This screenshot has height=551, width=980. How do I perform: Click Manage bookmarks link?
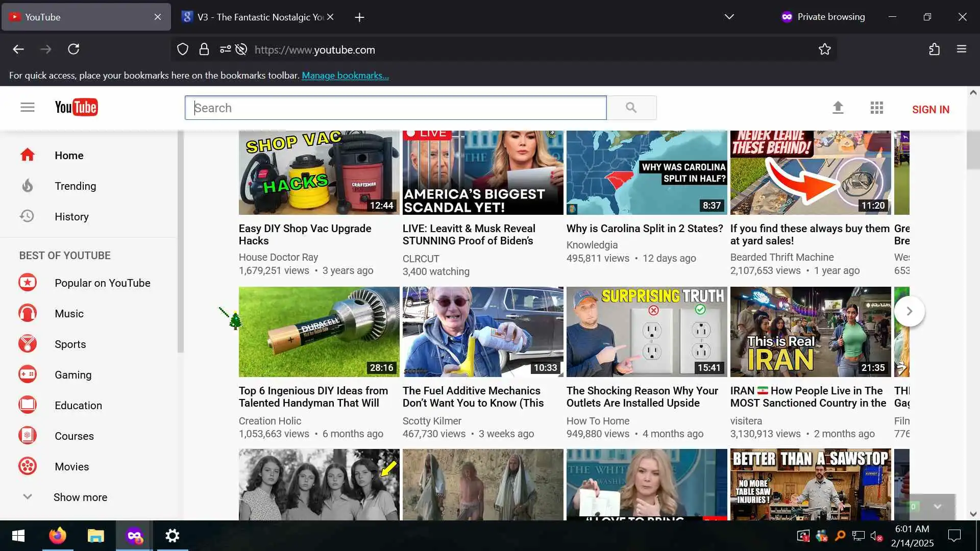coord(345,76)
